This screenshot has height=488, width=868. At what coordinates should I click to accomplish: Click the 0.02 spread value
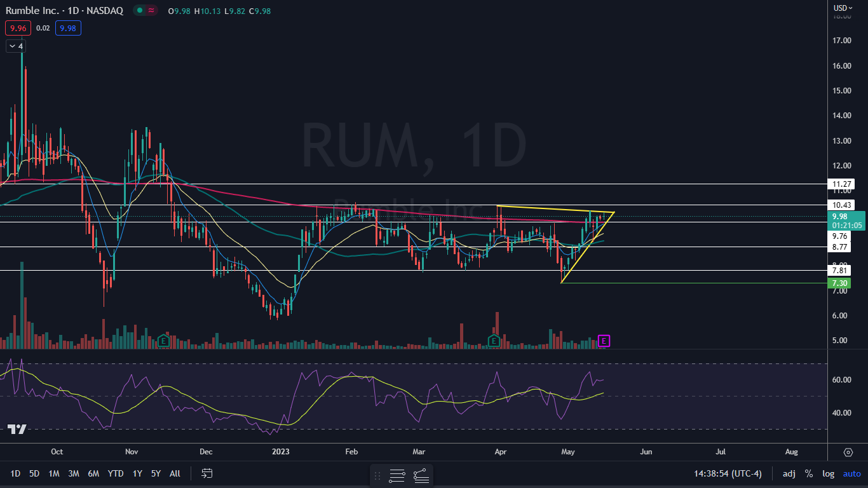point(43,28)
